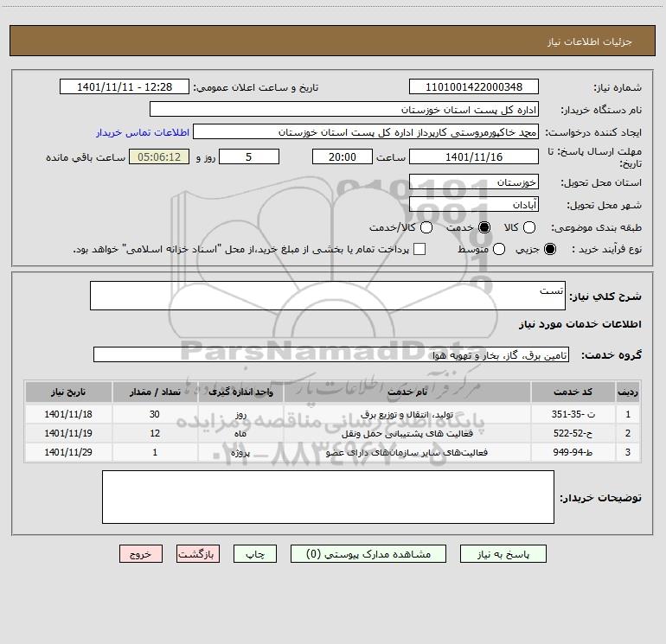Image resolution: width=666 pixels, height=644 pixels.
Task: Select the کالا/خدمت radio button
Action: tap(426, 227)
